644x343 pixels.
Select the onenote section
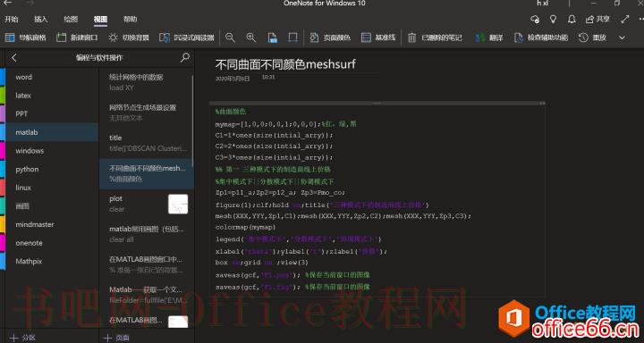[x=52, y=243]
